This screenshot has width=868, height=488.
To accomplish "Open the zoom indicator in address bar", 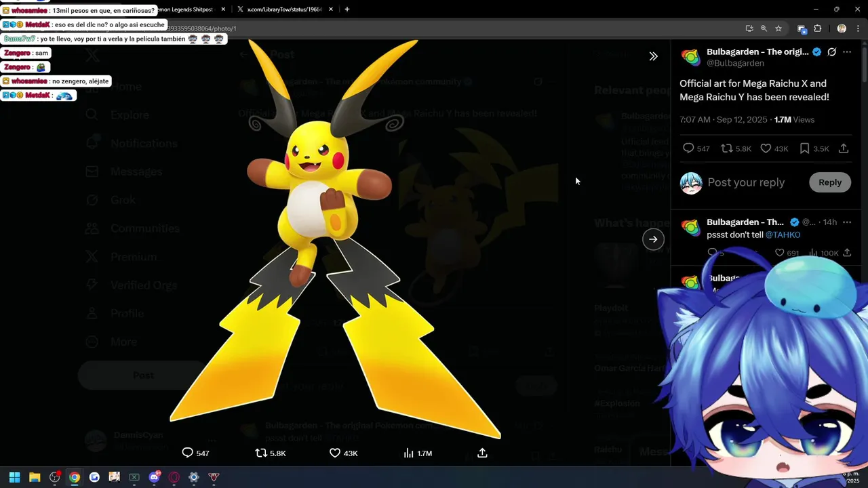I will pos(764,28).
